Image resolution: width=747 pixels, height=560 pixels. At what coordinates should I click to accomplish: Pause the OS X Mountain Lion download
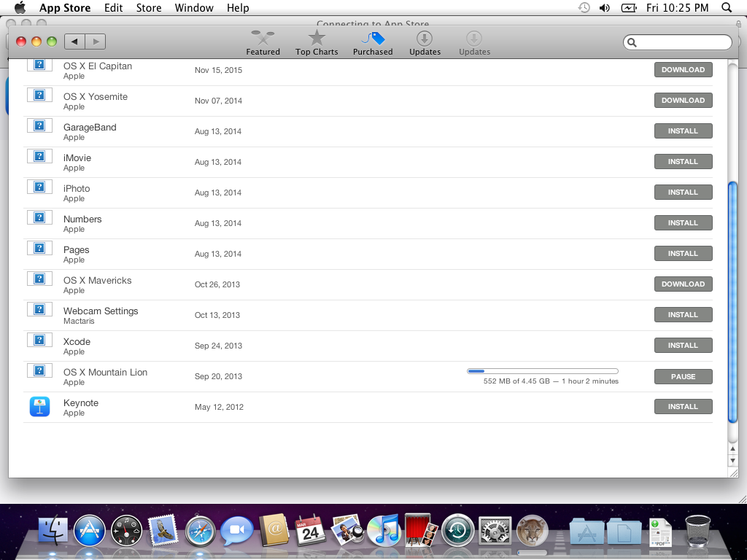tap(683, 376)
